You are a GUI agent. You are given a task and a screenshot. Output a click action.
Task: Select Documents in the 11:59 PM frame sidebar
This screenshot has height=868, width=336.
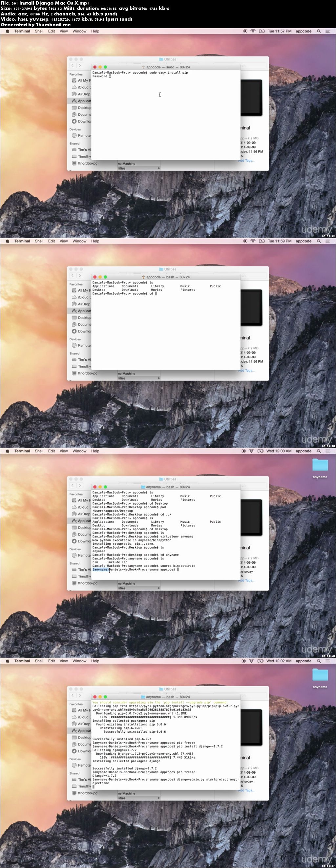click(81, 325)
